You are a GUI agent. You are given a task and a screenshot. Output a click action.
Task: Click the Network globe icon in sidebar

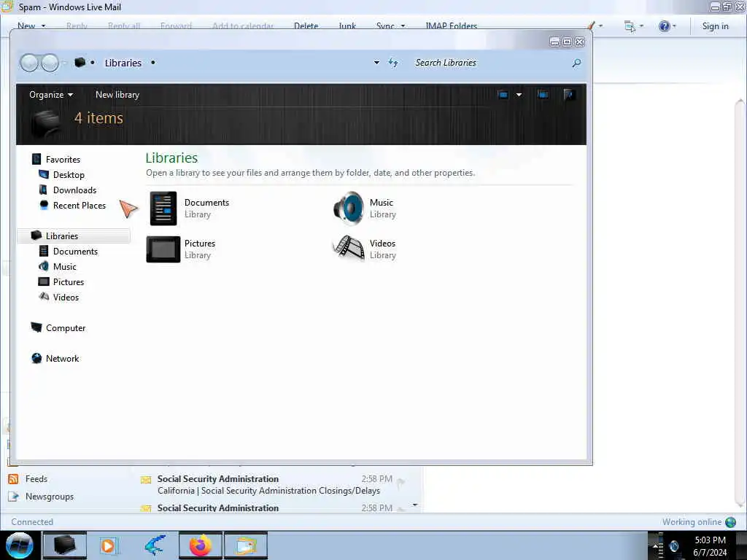pyautogui.click(x=36, y=358)
